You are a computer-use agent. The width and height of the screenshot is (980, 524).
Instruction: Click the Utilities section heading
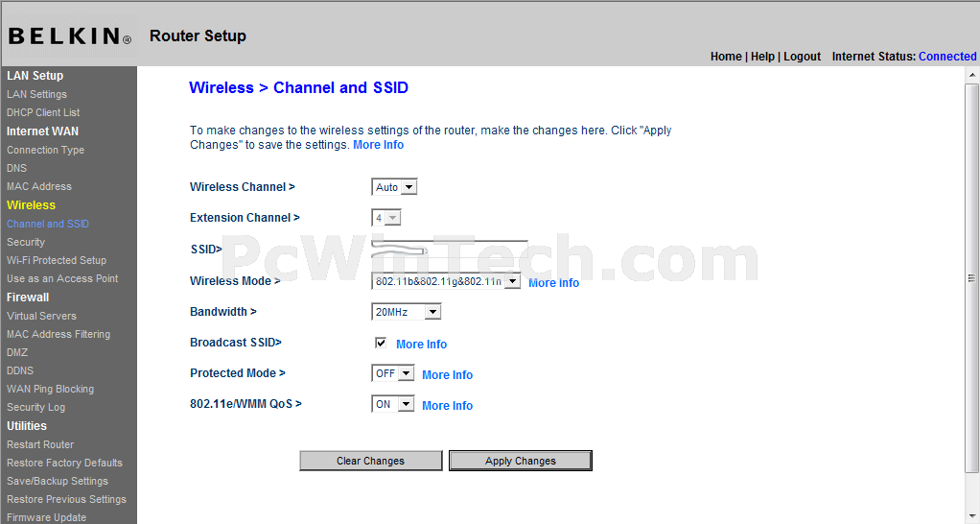tap(26, 425)
